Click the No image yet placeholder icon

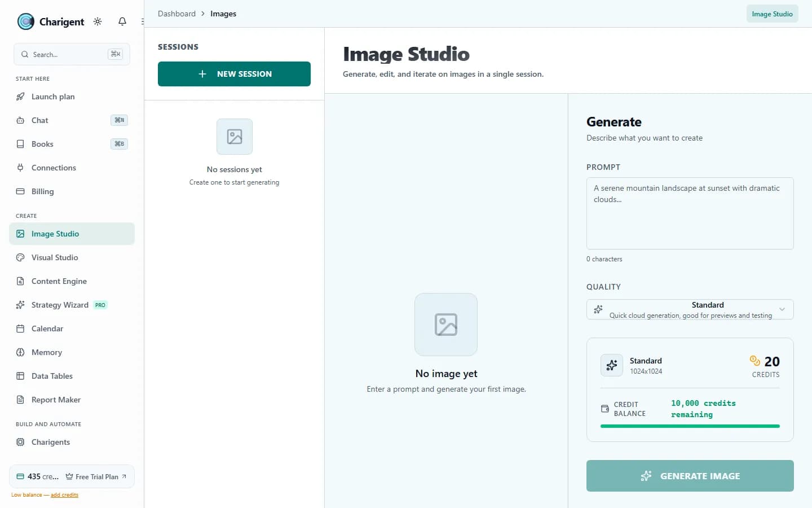click(446, 325)
